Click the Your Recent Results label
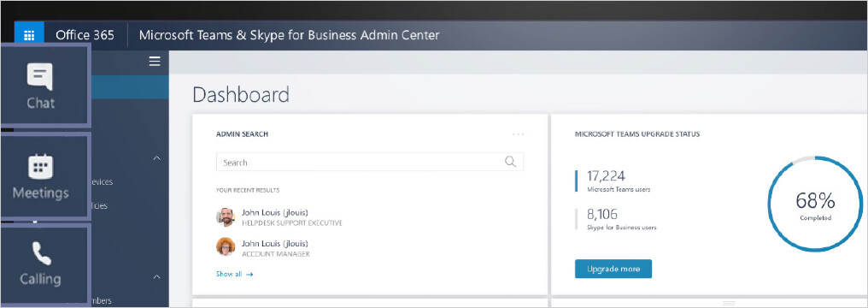This screenshot has height=308, width=868. point(248,190)
